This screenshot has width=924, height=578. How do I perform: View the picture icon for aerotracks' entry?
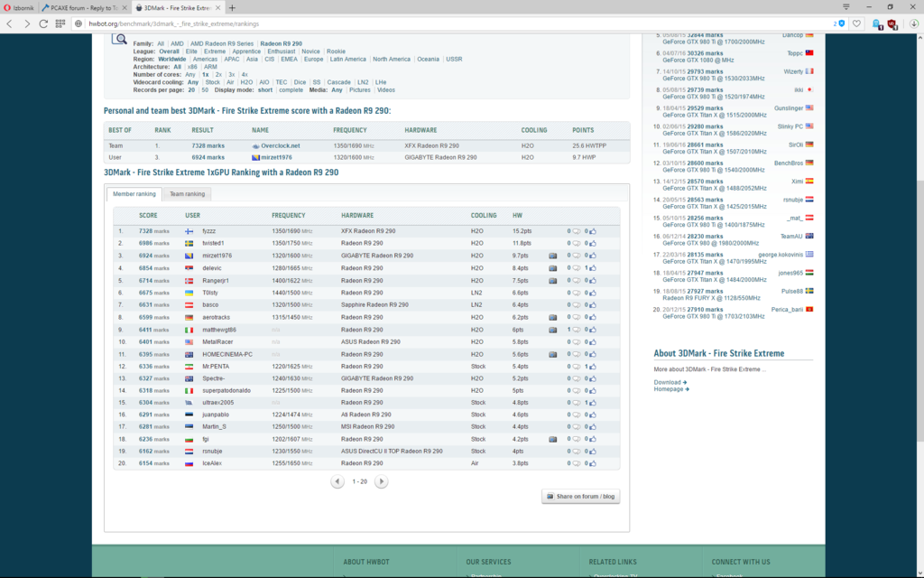[553, 317]
